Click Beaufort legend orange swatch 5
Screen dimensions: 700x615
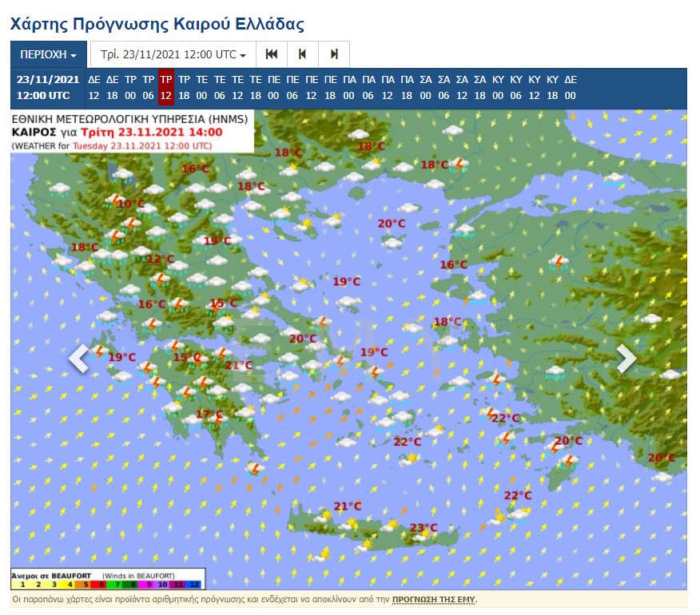[83, 584]
